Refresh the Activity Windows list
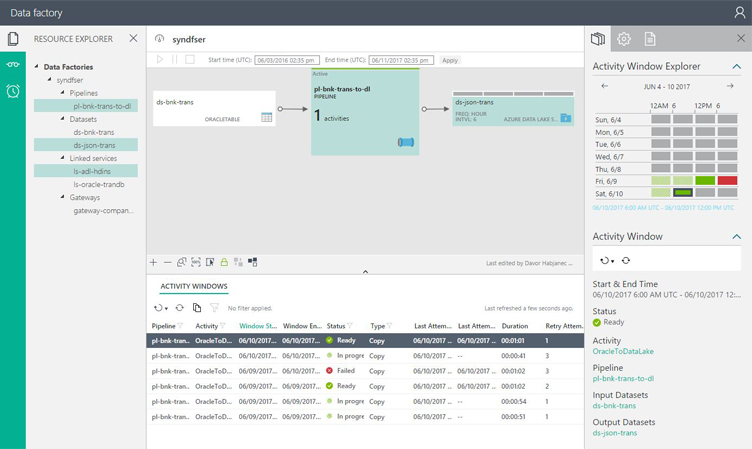 [179, 308]
